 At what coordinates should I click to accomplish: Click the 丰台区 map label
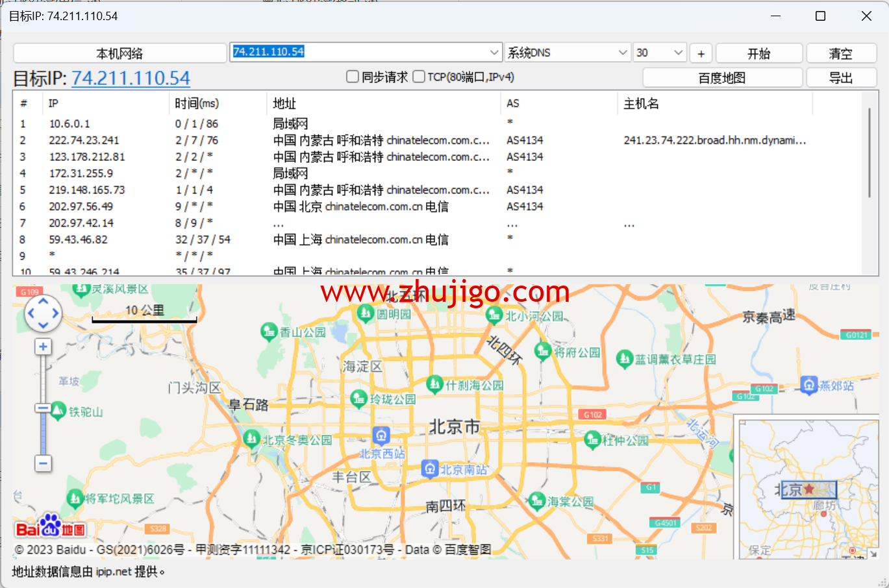tap(351, 477)
